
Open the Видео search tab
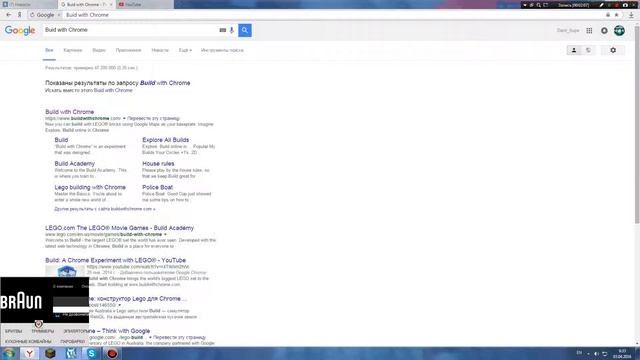tap(99, 50)
